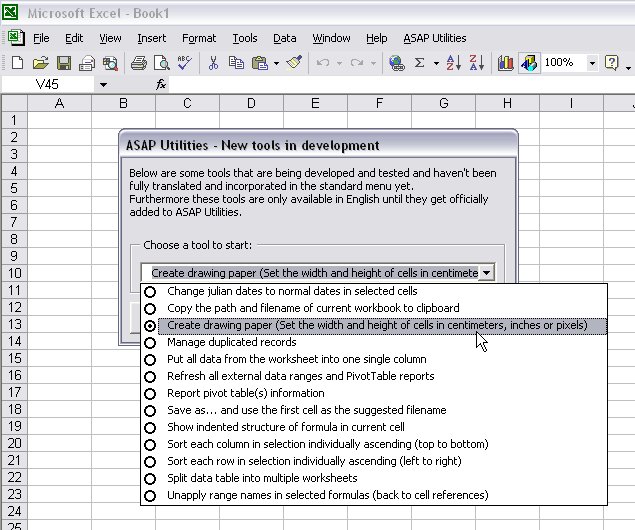635x530 pixels.
Task: Open the Zoom 100% dropdown arrow
Action: click(592, 63)
